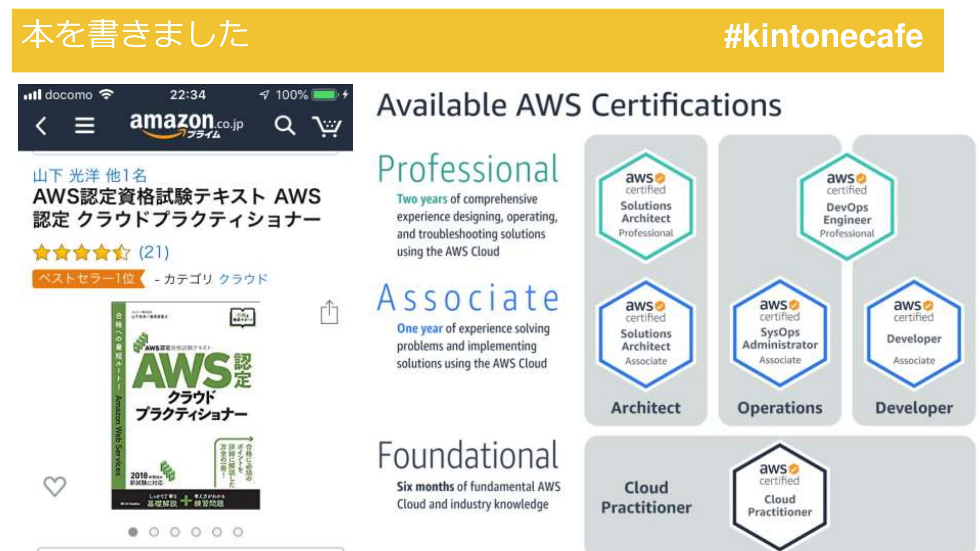Click the Two years highlighted text
The width and height of the screenshot is (980, 551).
422,199
